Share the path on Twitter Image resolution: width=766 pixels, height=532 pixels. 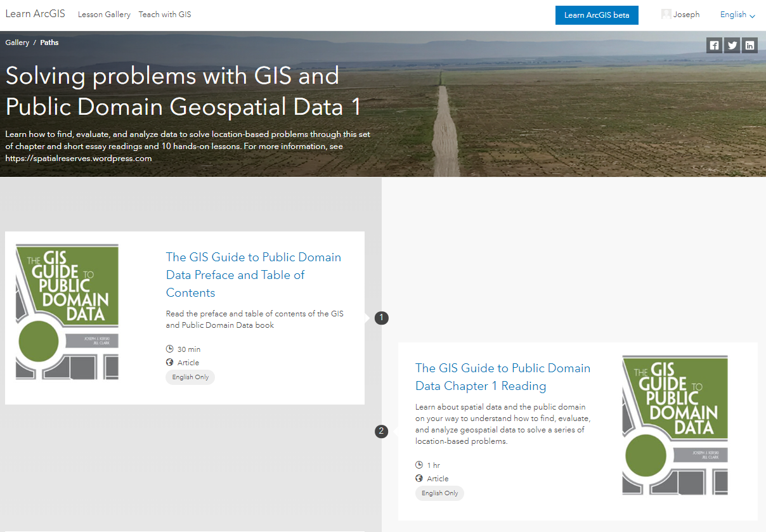[x=732, y=45]
